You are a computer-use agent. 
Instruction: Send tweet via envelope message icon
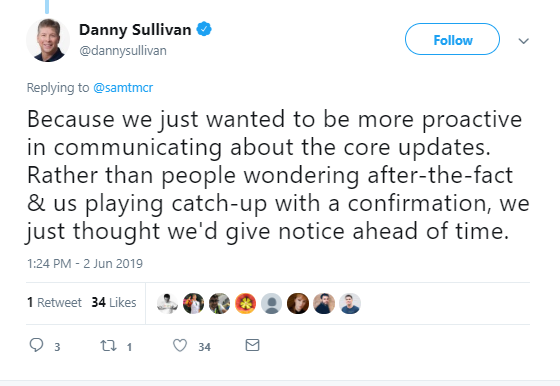[x=252, y=345]
